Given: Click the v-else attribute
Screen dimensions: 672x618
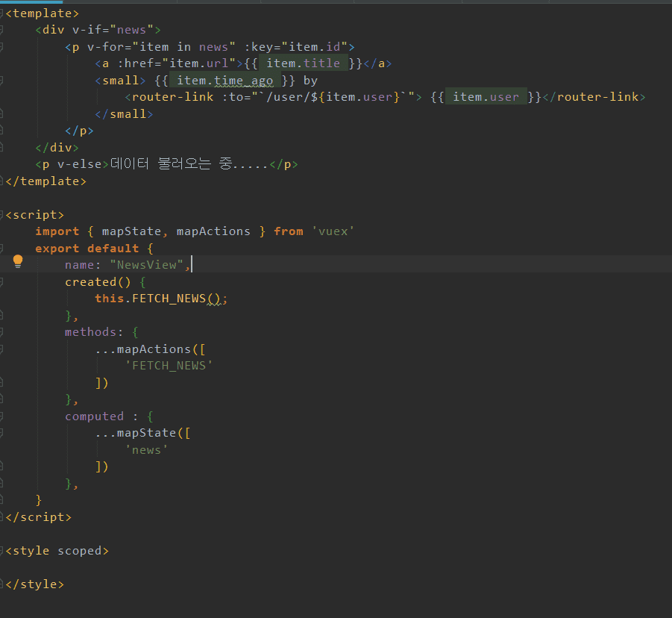Looking at the screenshot, I should pyautogui.click(x=79, y=164).
